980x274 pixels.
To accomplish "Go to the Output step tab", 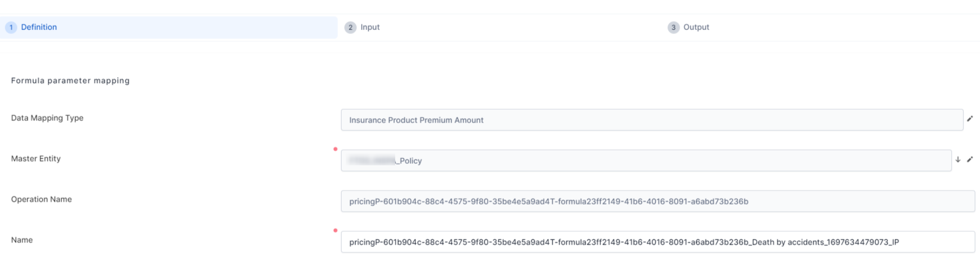I will (x=696, y=27).
